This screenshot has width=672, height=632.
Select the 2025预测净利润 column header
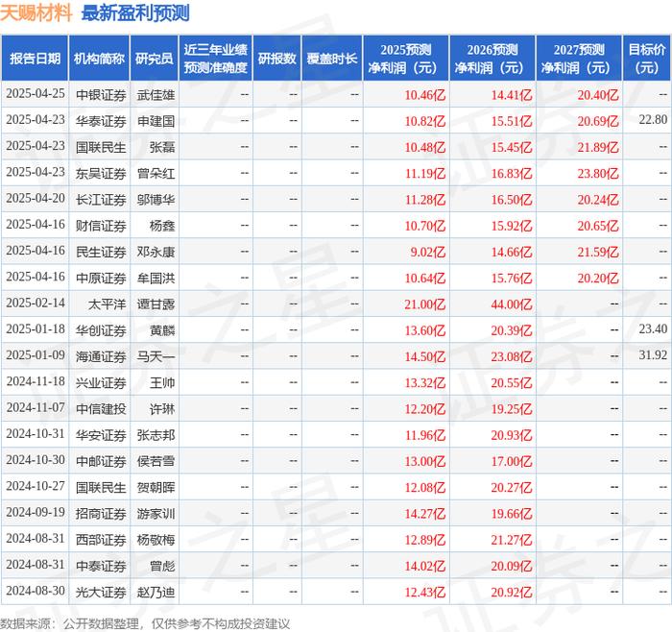(406, 59)
